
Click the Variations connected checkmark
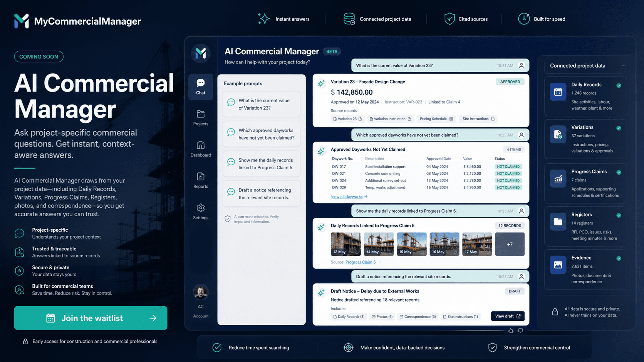619,128
